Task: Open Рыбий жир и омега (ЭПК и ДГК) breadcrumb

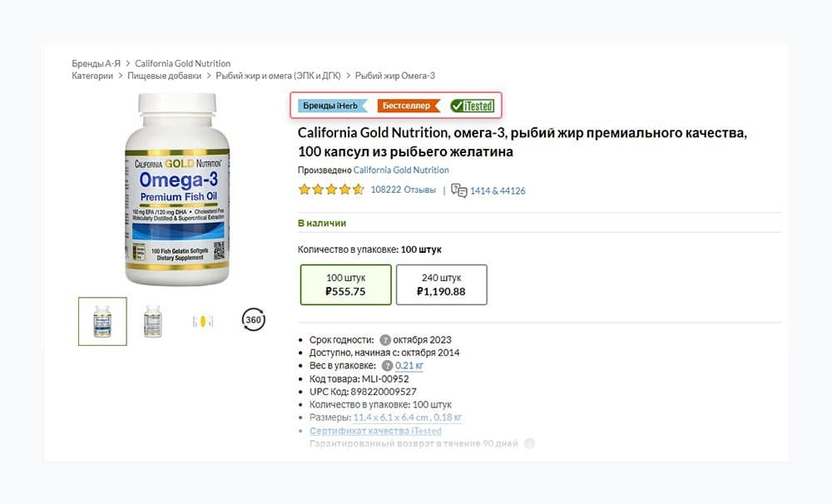Action: pyautogui.click(x=278, y=76)
